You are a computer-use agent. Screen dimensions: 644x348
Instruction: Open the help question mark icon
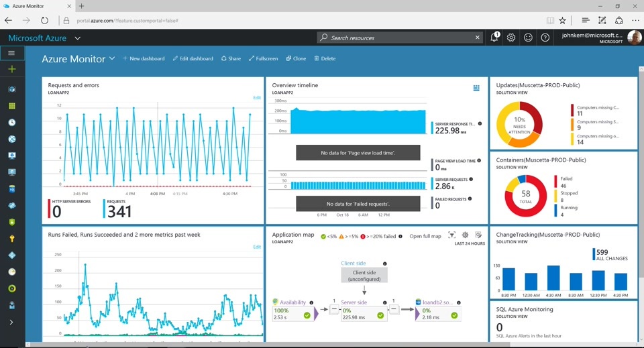click(545, 38)
